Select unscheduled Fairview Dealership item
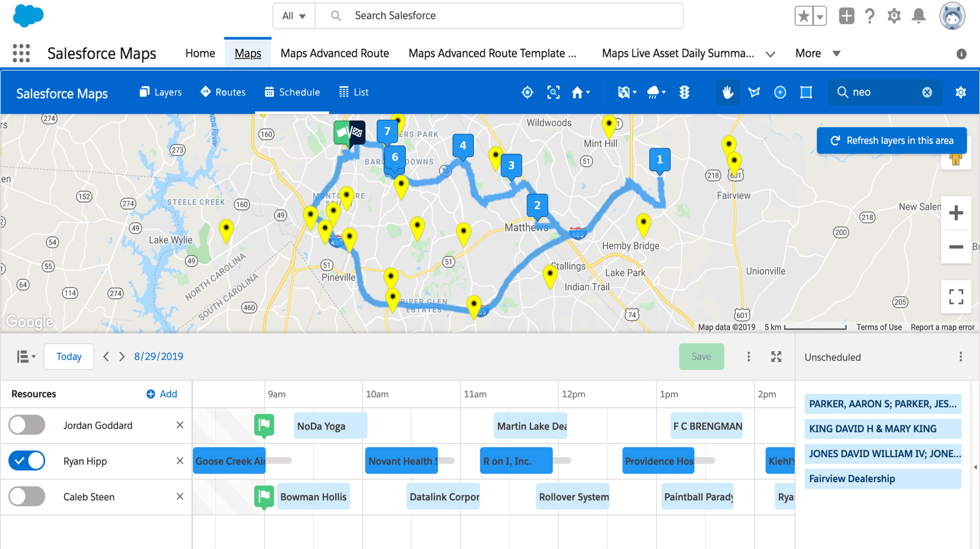The width and height of the screenshot is (980, 549). point(883,479)
